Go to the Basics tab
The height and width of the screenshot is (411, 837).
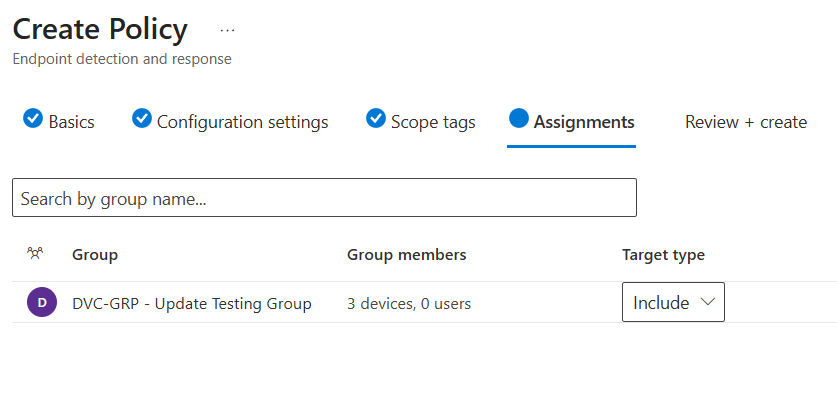pos(71,122)
